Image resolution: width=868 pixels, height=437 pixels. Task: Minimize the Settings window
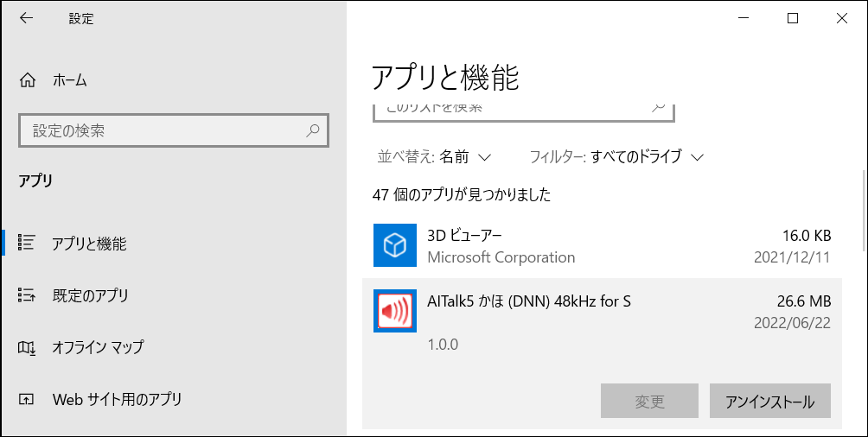[744, 18]
